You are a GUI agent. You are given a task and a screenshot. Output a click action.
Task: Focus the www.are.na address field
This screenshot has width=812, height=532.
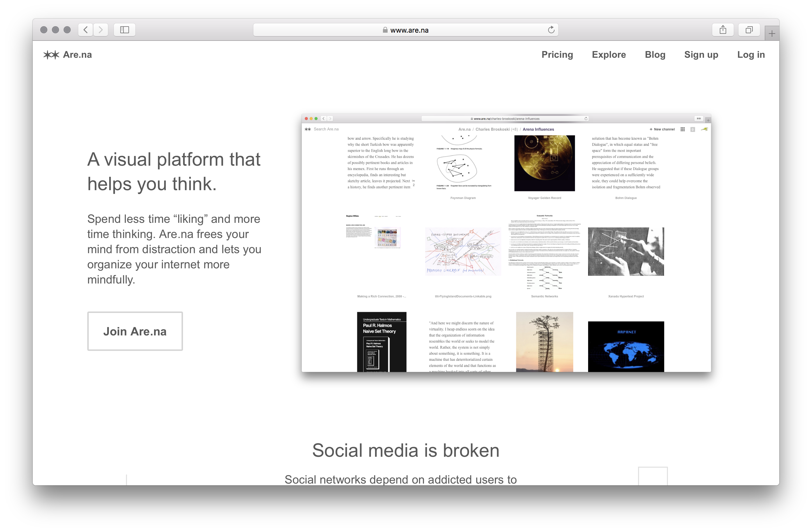[405, 30]
